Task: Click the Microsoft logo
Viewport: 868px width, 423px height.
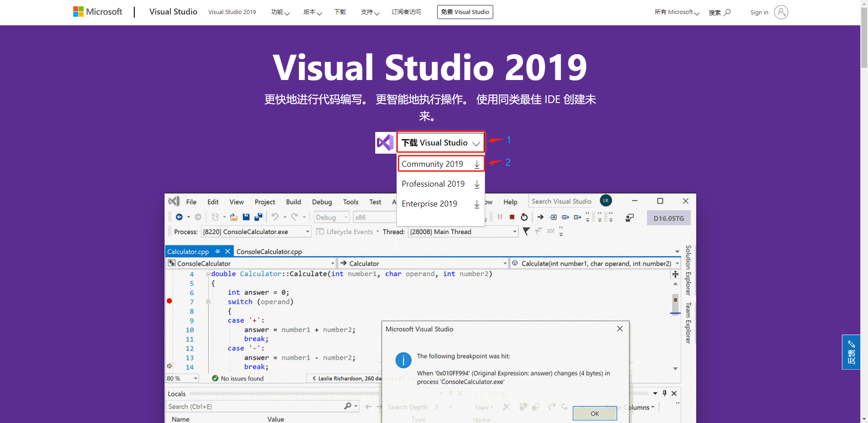Action: point(98,12)
